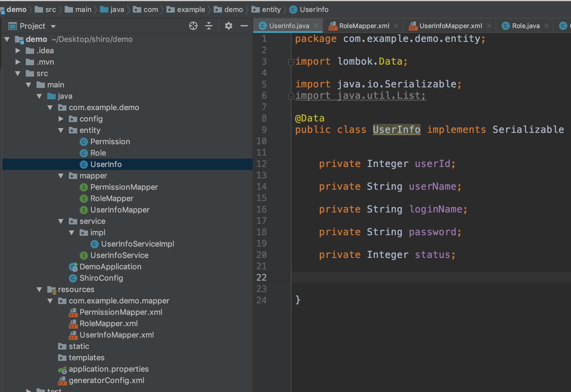Open the PermissionMapper interface icon
Viewport: 571px width, 392px height.
click(84, 187)
